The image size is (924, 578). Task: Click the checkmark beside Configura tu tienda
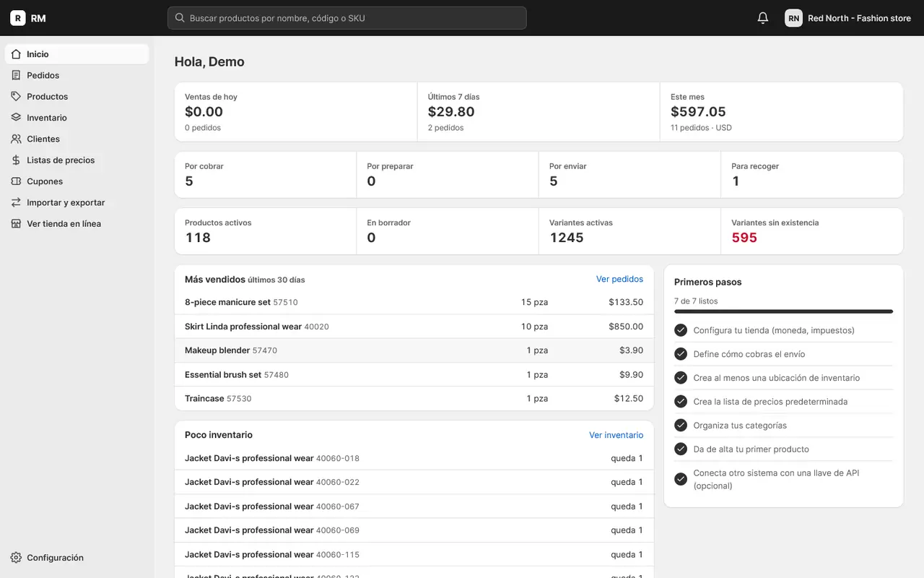(x=680, y=330)
